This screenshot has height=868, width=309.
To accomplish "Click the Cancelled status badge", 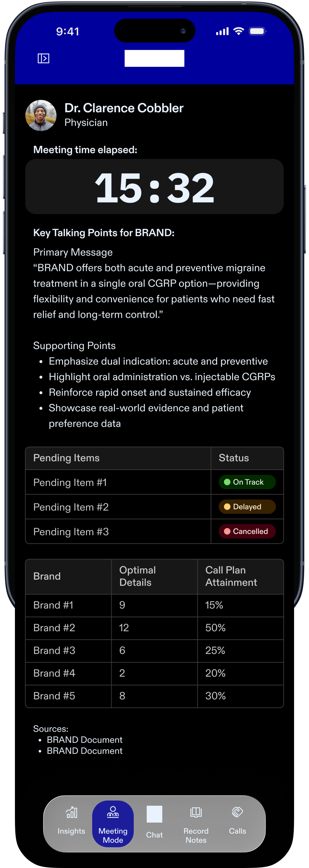I will pos(247,531).
